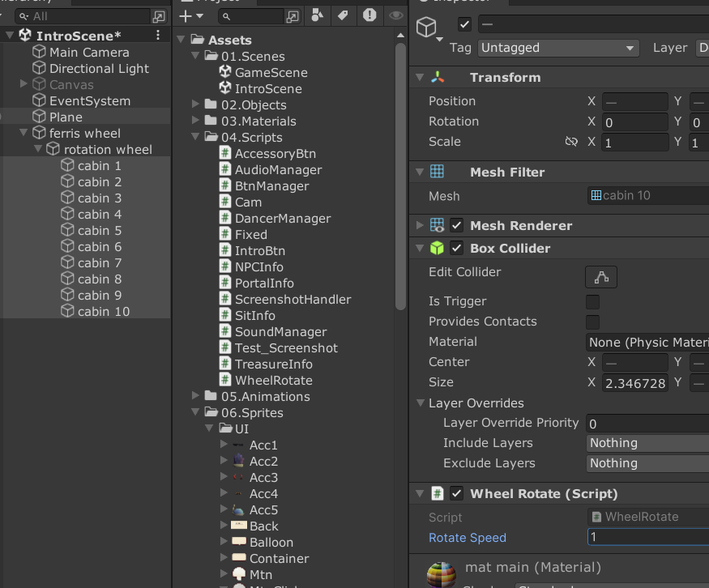This screenshot has height=588, width=709.
Task: Collapse the Transform component
Action: (x=420, y=77)
